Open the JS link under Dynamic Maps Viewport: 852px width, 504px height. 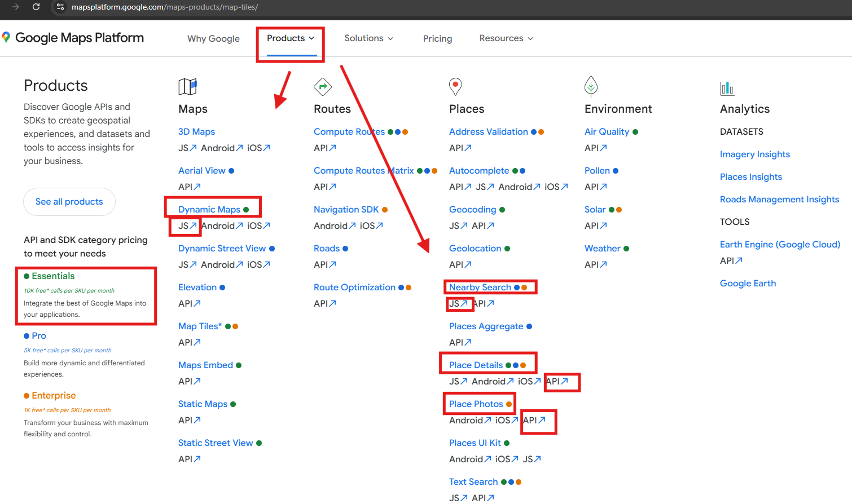click(x=187, y=226)
